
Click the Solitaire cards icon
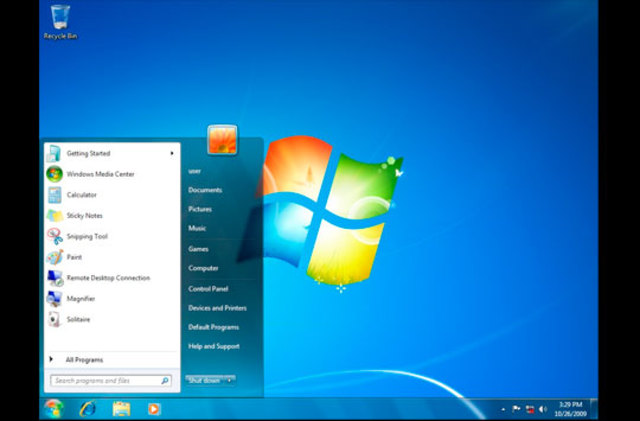pos(54,319)
